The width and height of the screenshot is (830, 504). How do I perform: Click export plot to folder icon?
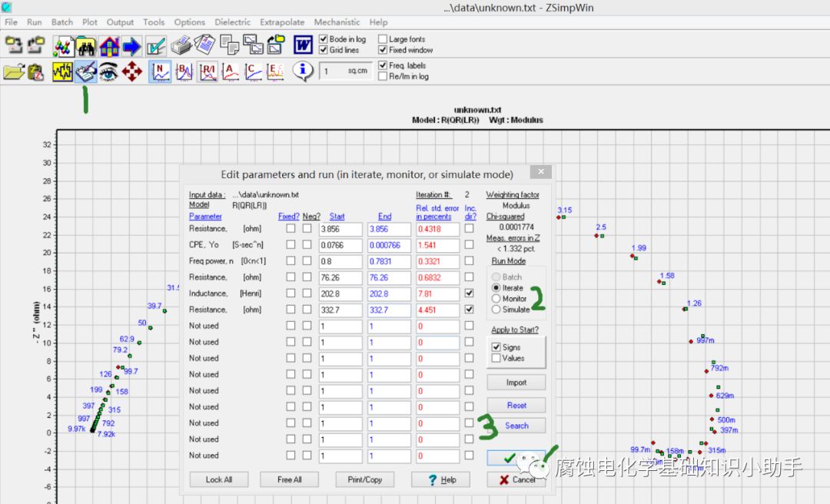[276, 45]
